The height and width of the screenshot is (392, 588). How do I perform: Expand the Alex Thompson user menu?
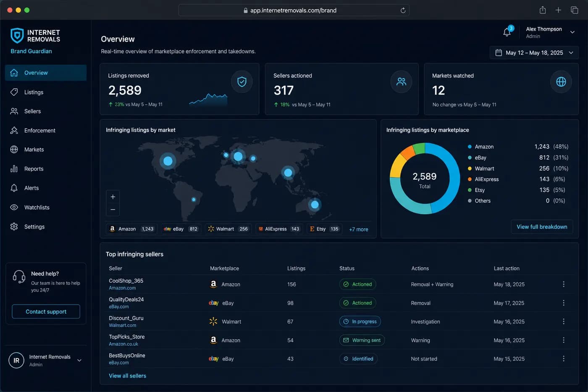572,32
